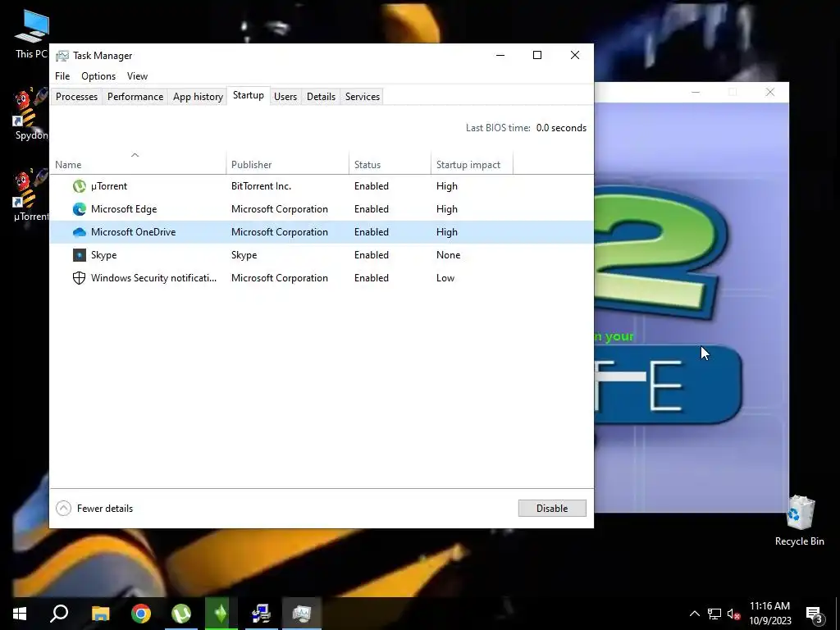Click the Task Manager taskbar icon
This screenshot has width=840, height=630.
tap(302, 614)
